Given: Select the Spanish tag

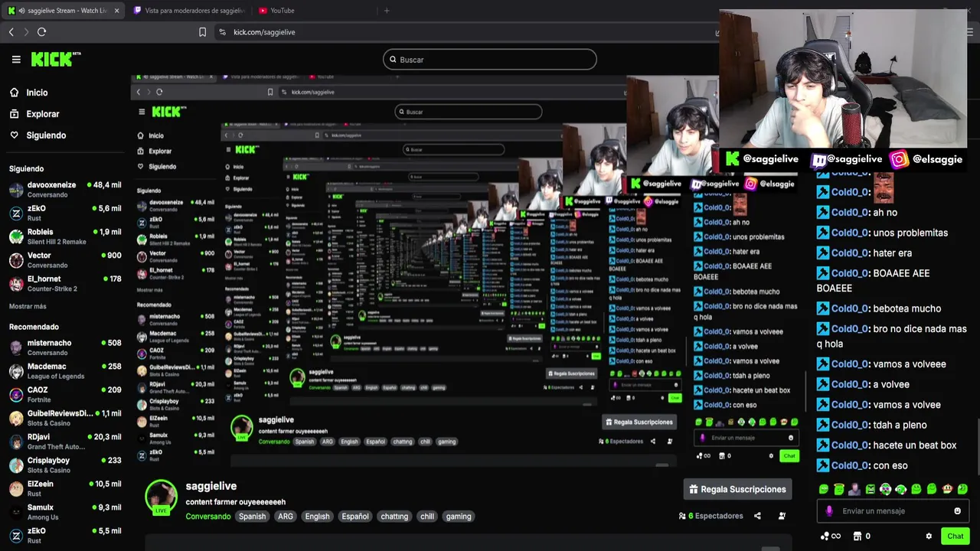Looking at the screenshot, I should (252, 517).
